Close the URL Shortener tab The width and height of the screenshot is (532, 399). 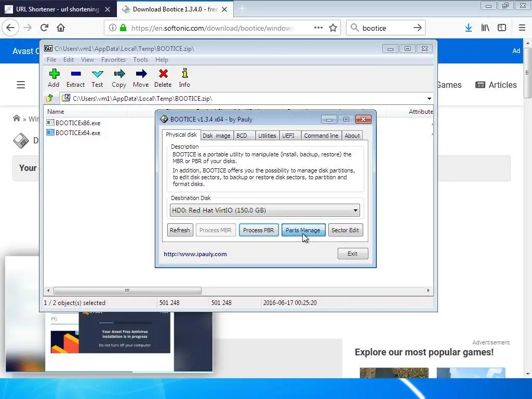pos(108,9)
